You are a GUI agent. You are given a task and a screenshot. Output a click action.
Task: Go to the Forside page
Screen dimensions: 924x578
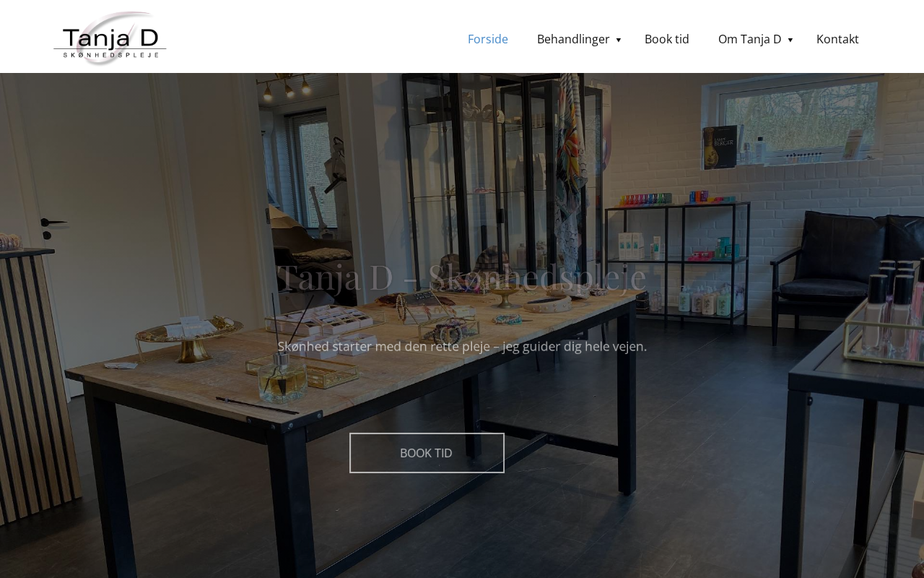tap(488, 39)
